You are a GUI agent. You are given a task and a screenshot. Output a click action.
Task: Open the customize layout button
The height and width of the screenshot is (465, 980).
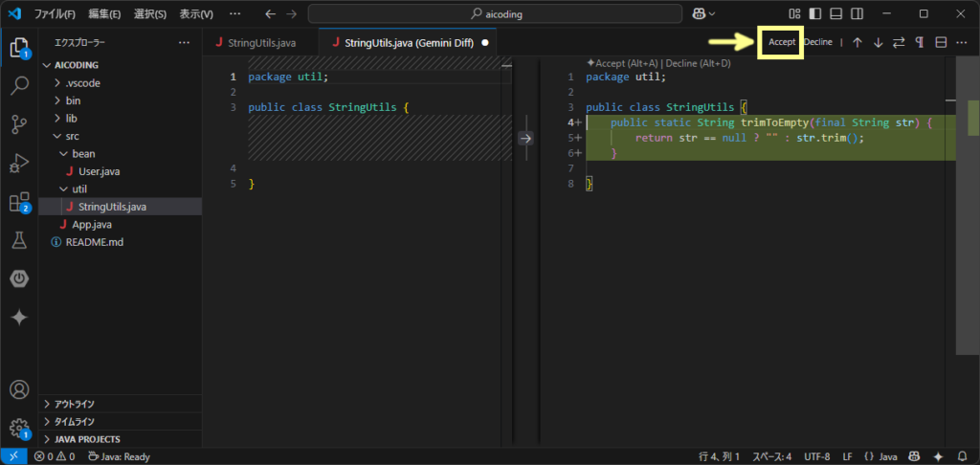794,13
